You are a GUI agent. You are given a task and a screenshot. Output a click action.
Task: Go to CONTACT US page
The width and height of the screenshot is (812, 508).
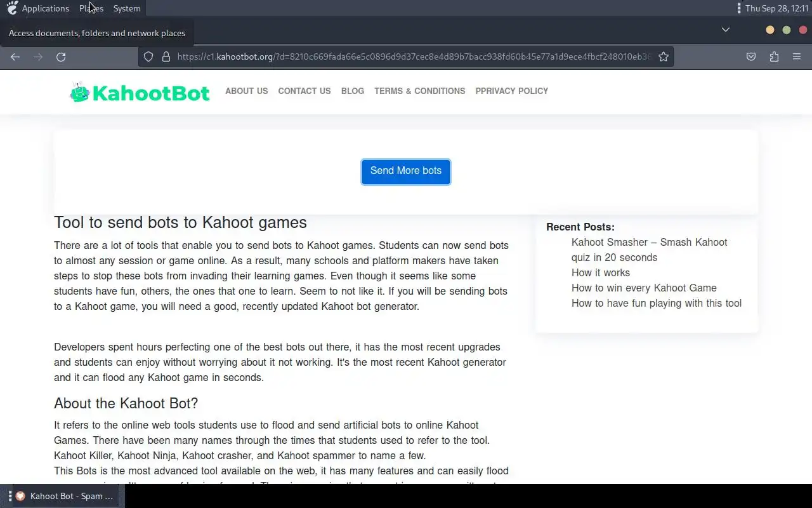(304, 91)
